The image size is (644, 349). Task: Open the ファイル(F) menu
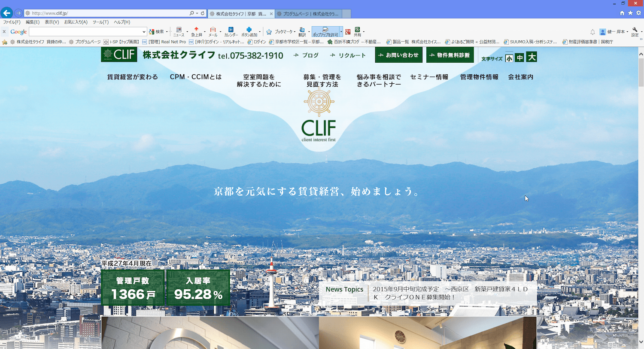12,22
